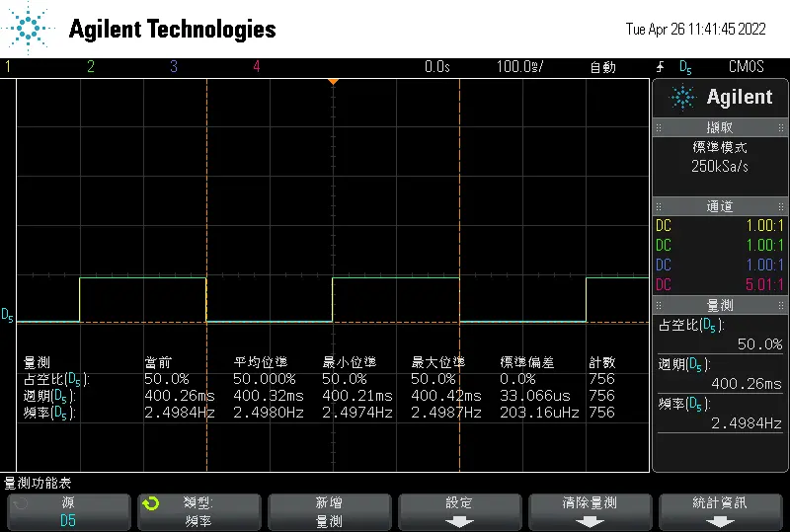The height and width of the screenshot is (532, 790).
Task: Click the 400.42ms maximum period value
Action: pyautogui.click(x=446, y=396)
